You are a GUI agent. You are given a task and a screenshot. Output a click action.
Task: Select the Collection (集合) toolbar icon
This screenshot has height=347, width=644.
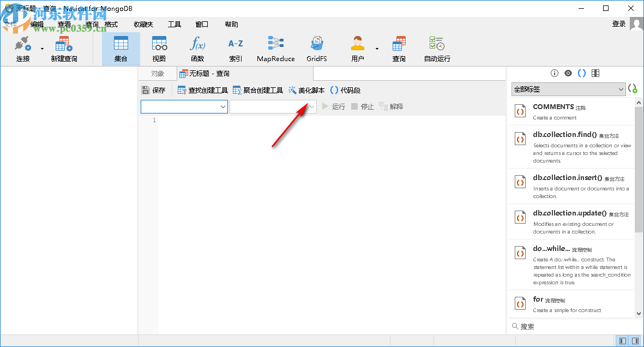[121, 49]
